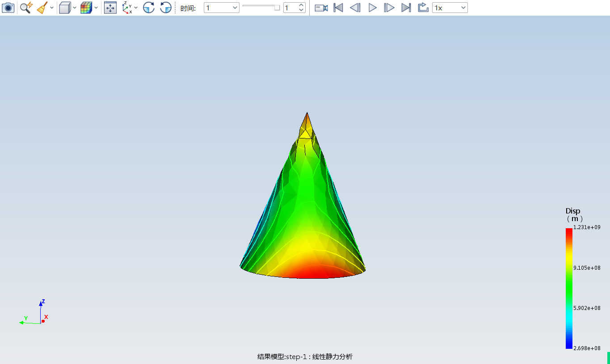Click the broom clear icon
The width and height of the screenshot is (610, 364).
(42, 8)
